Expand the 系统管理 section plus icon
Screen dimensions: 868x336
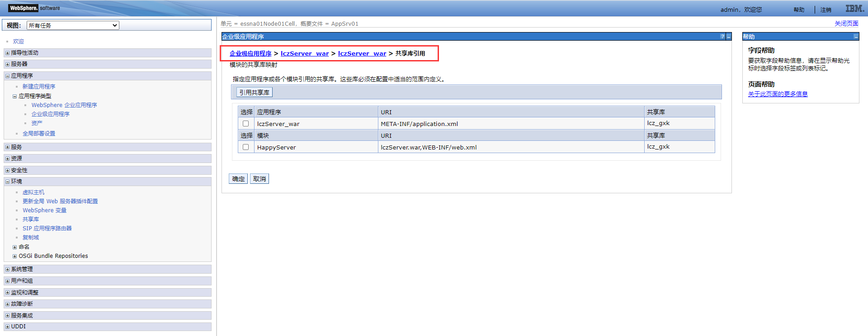point(7,269)
